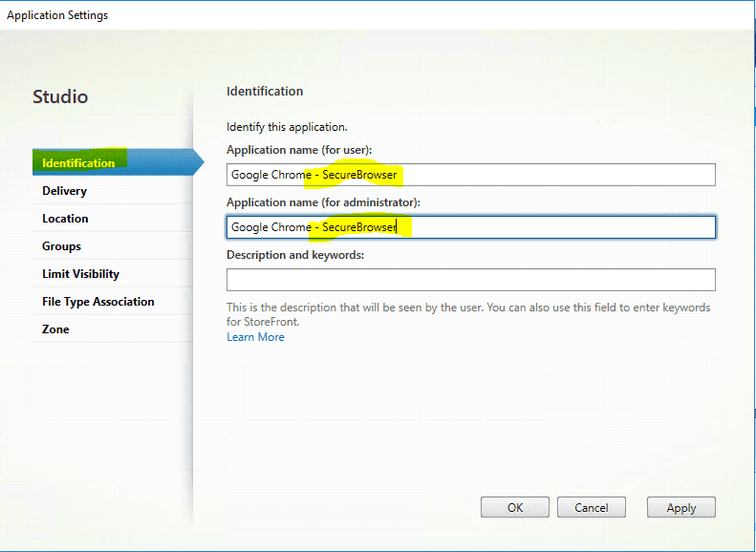
Task: Confirm changes with the OK button
Action: [x=515, y=508]
